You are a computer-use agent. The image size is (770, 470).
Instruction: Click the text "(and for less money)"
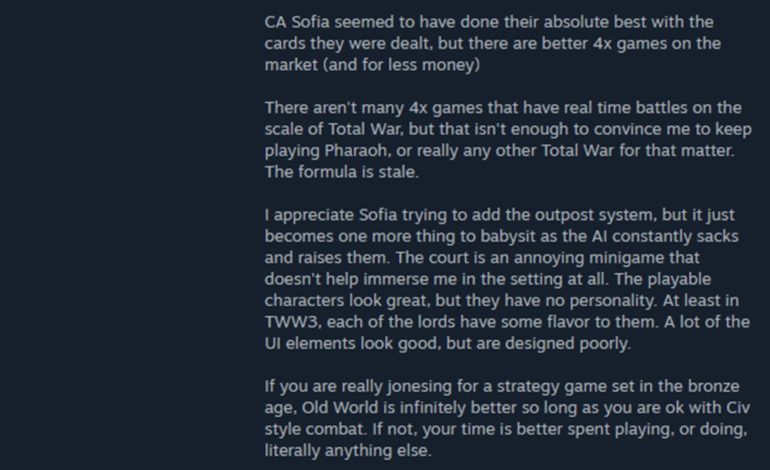coord(401,65)
